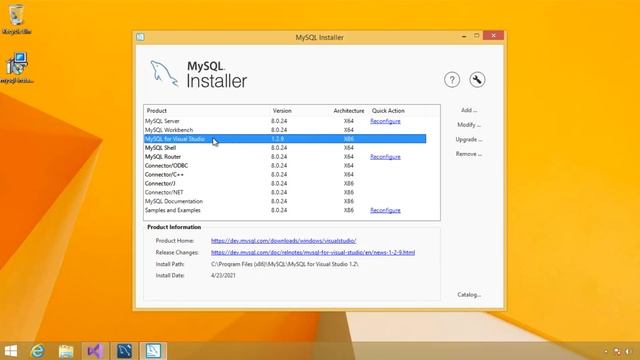This screenshot has width=640, height=360.
Task: Open the mysql-installer desktop shortcut
Action: [x=17, y=68]
